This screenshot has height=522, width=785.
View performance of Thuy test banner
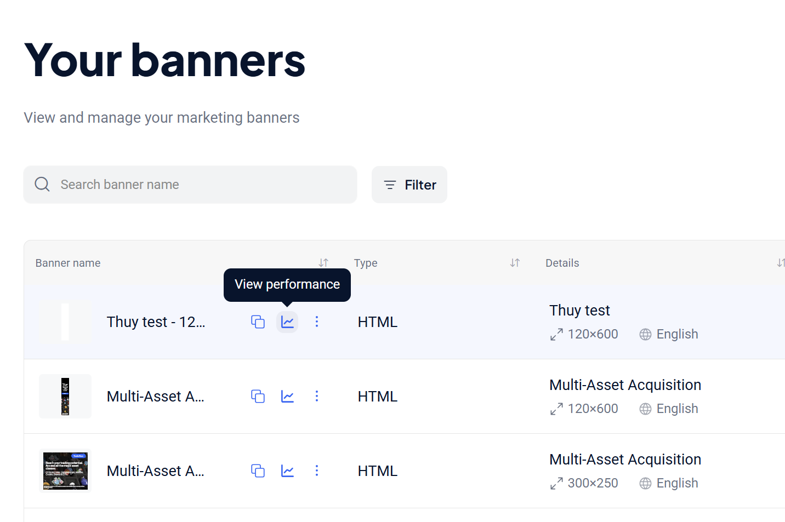[x=287, y=322]
